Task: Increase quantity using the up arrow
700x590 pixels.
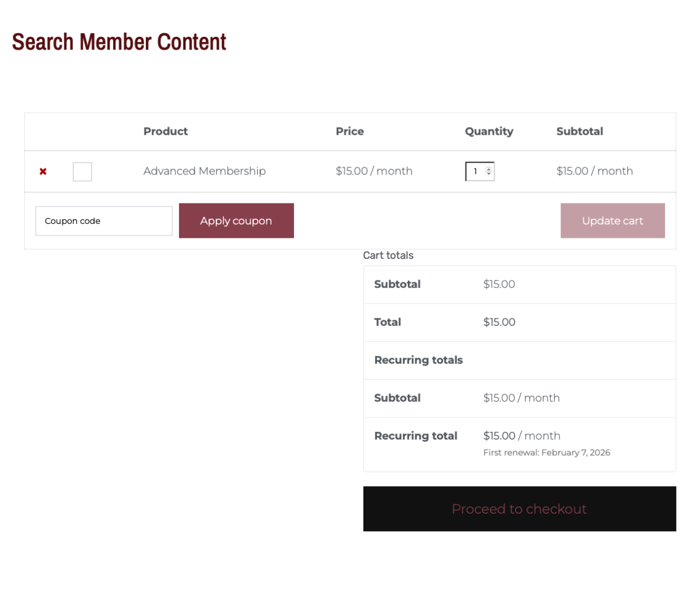Action: point(489,168)
